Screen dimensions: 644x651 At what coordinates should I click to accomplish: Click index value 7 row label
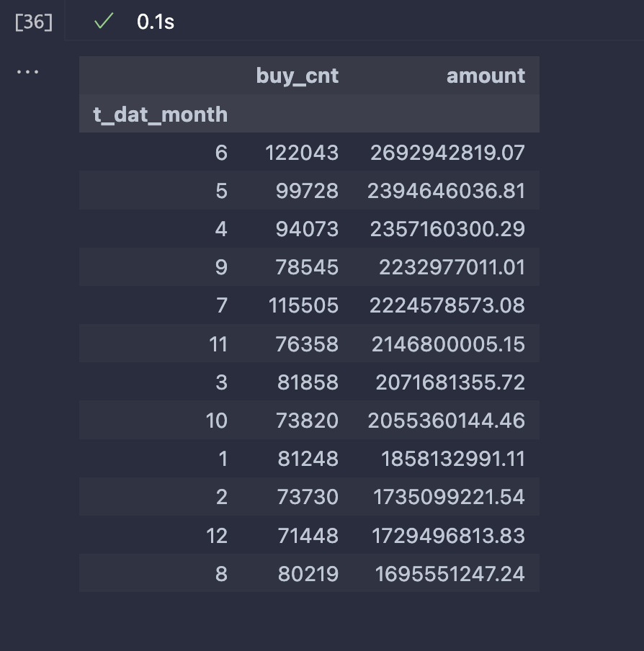(222, 305)
